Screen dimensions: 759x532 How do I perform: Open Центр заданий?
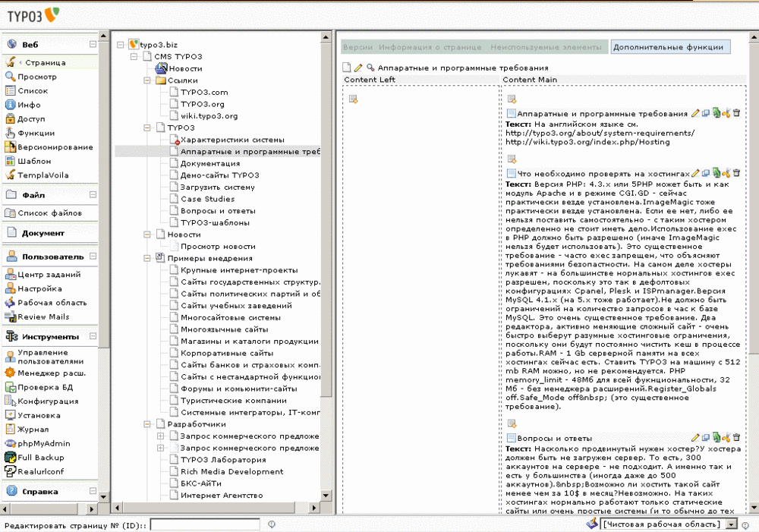(x=49, y=275)
